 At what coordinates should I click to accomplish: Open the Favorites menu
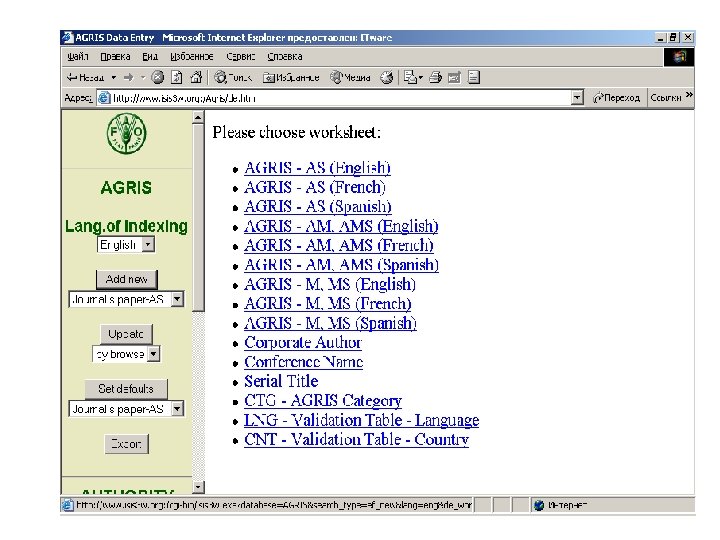[191, 56]
